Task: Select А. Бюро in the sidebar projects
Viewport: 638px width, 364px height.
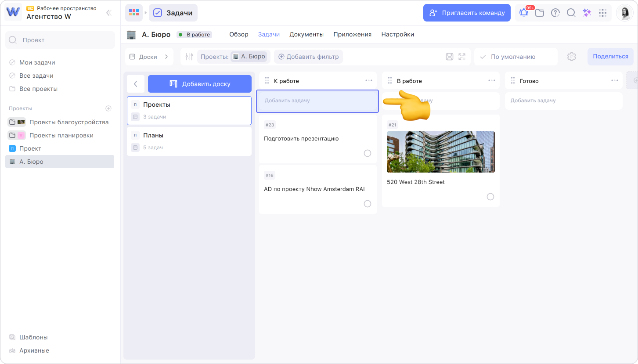Action: pyautogui.click(x=60, y=162)
